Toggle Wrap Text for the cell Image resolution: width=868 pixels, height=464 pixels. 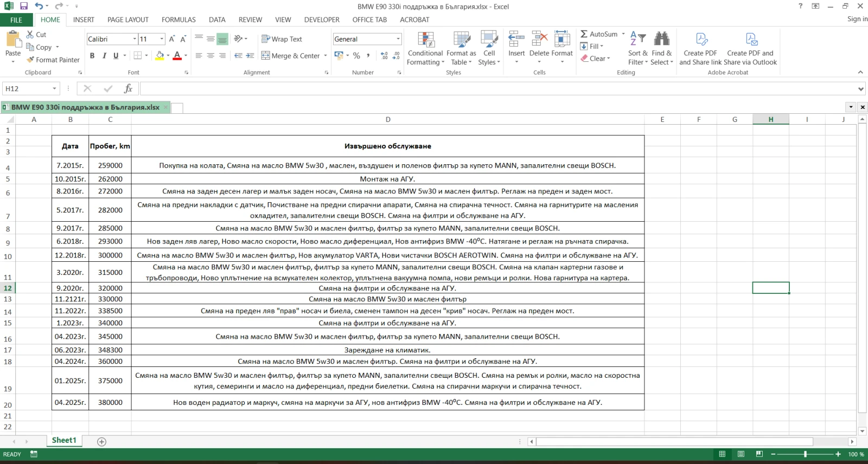point(282,39)
